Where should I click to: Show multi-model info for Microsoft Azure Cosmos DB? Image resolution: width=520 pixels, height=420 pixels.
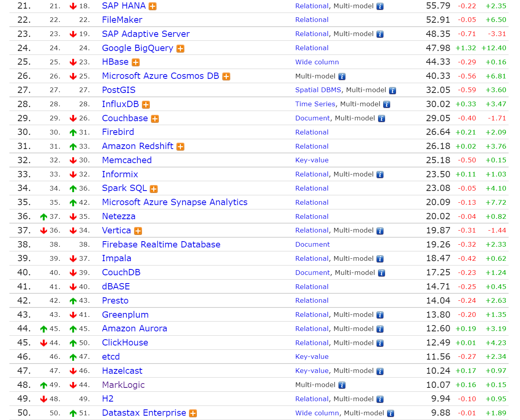[342, 76]
